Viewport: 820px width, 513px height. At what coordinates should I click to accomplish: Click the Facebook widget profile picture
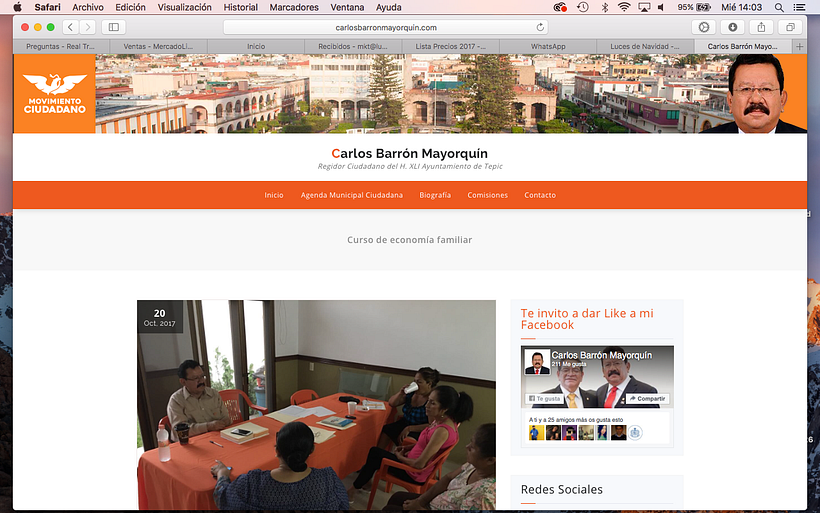(537, 362)
